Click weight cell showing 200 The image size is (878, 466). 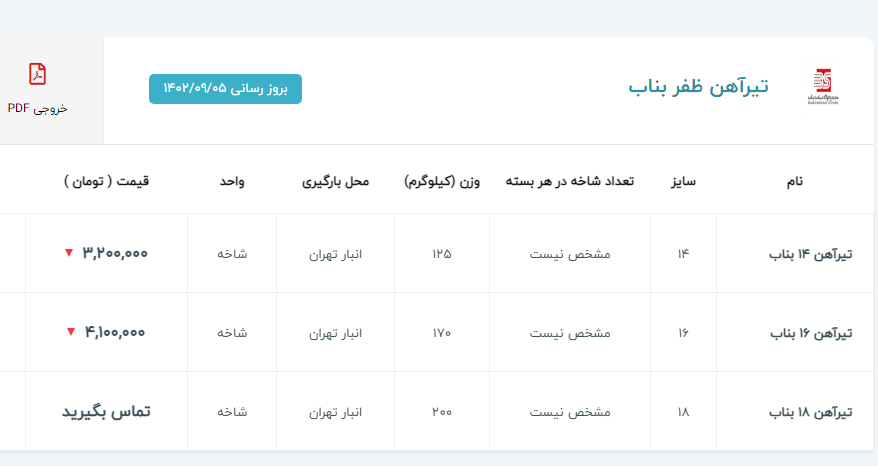pos(442,411)
